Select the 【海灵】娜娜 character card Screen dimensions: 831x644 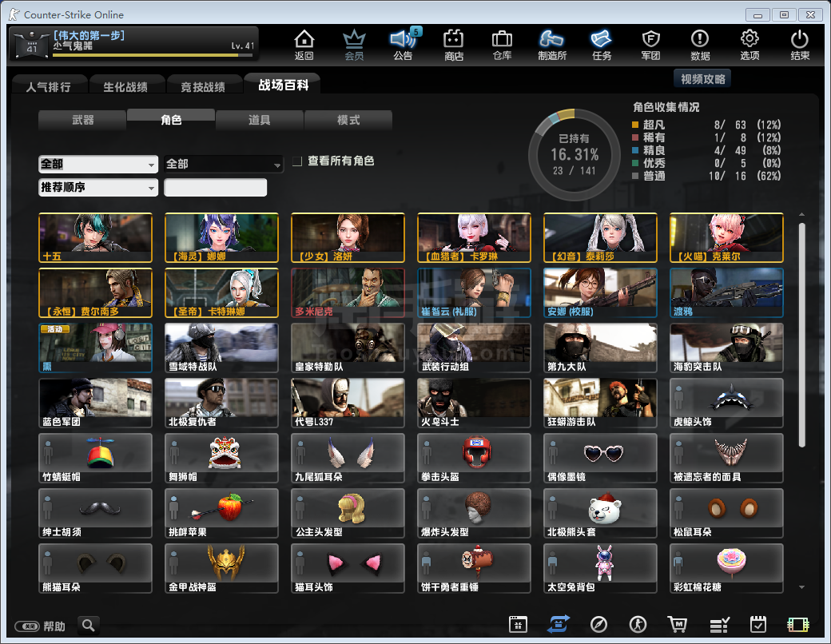(221, 238)
